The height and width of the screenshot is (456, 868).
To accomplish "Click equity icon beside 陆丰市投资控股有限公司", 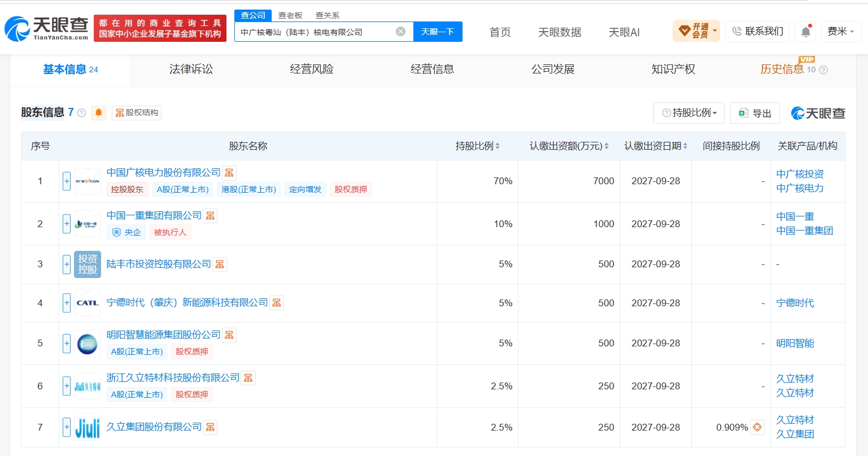I will 220,264.
